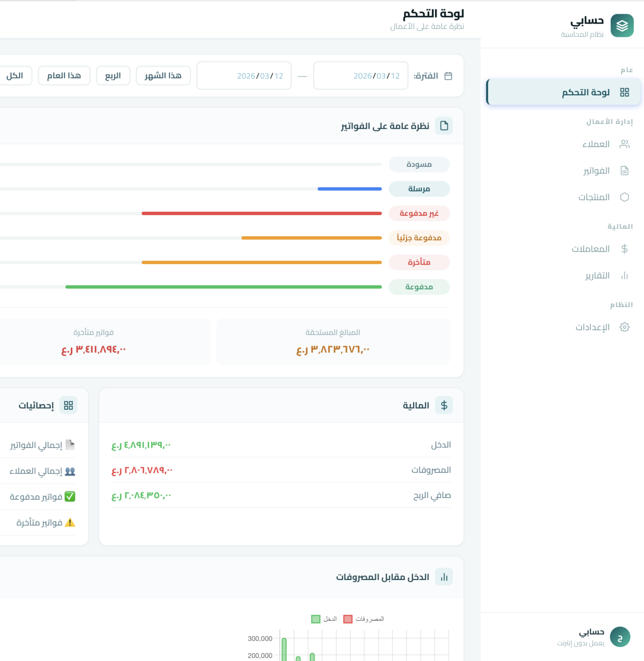Image resolution: width=644 pixels, height=661 pixels.
Task: Open the start date picker field
Action: tap(360, 76)
